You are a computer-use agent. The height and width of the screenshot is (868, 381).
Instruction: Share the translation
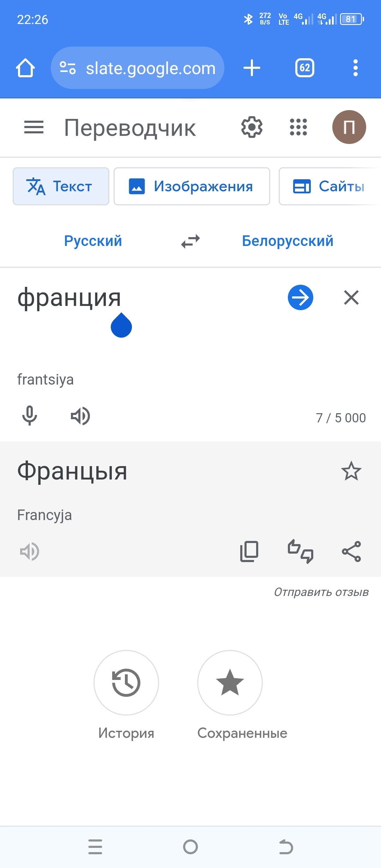point(351,551)
